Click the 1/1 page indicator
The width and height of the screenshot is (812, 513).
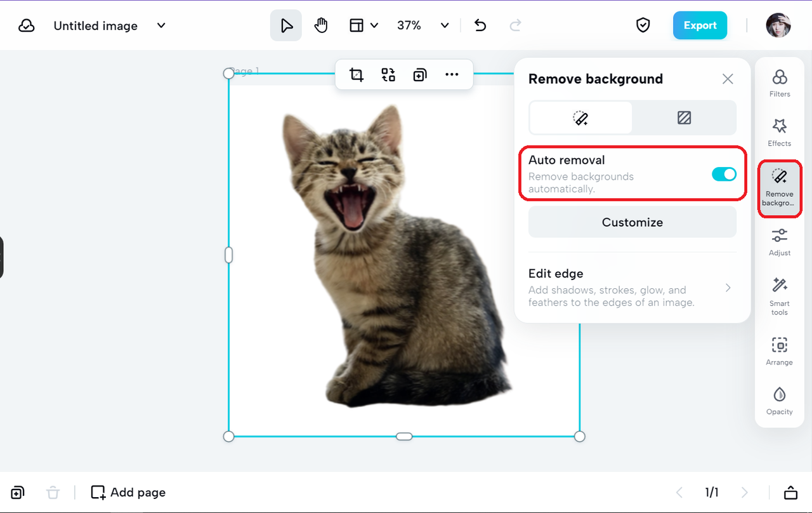[x=712, y=492]
